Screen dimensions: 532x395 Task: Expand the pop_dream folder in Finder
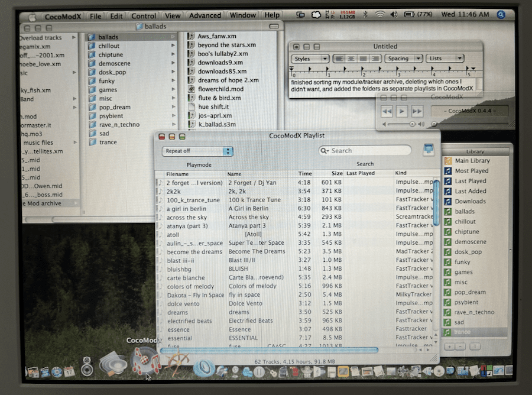[173, 107]
